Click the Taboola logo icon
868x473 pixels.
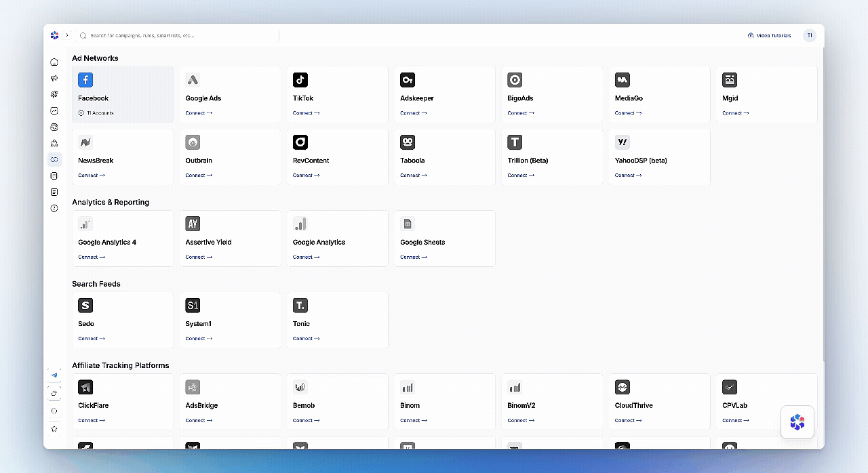(x=408, y=142)
